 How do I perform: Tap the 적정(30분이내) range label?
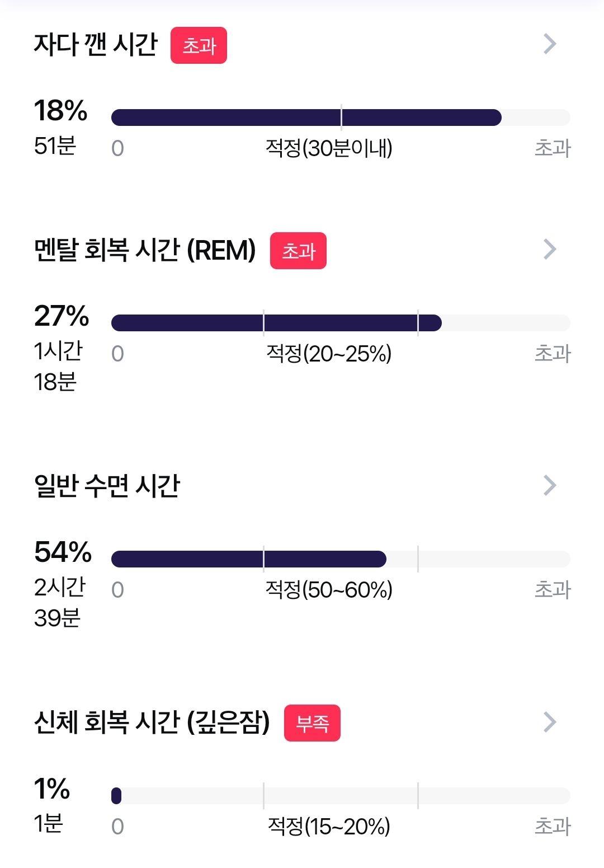click(329, 148)
